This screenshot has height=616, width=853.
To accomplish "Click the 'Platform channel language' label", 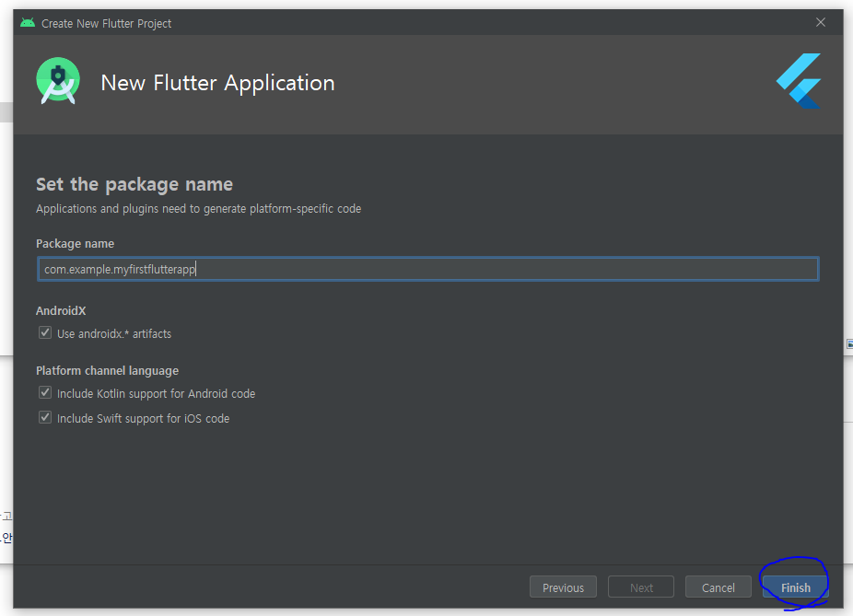I will (x=107, y=371).
